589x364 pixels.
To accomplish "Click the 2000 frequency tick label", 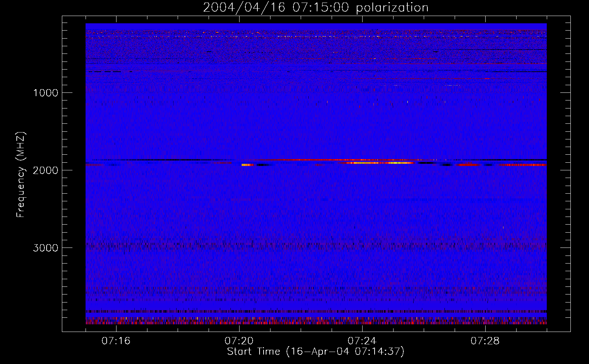I will (x=46, y=170).
